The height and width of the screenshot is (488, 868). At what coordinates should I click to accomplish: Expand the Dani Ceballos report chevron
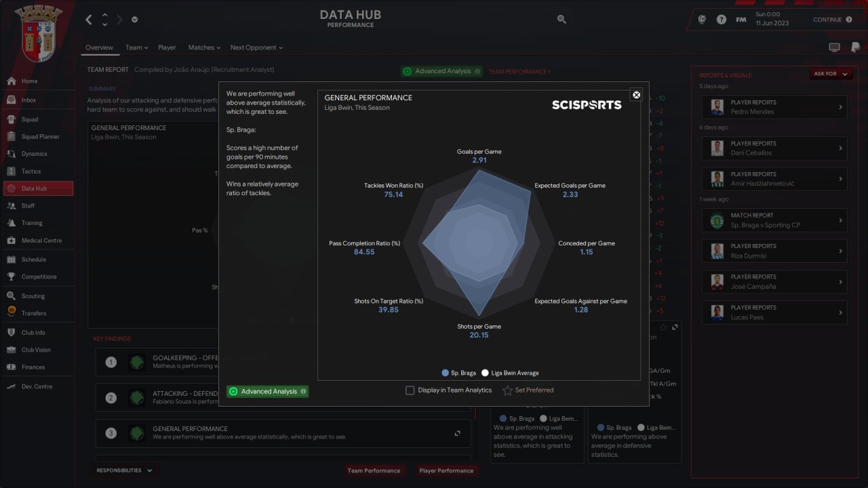(840, 148)
